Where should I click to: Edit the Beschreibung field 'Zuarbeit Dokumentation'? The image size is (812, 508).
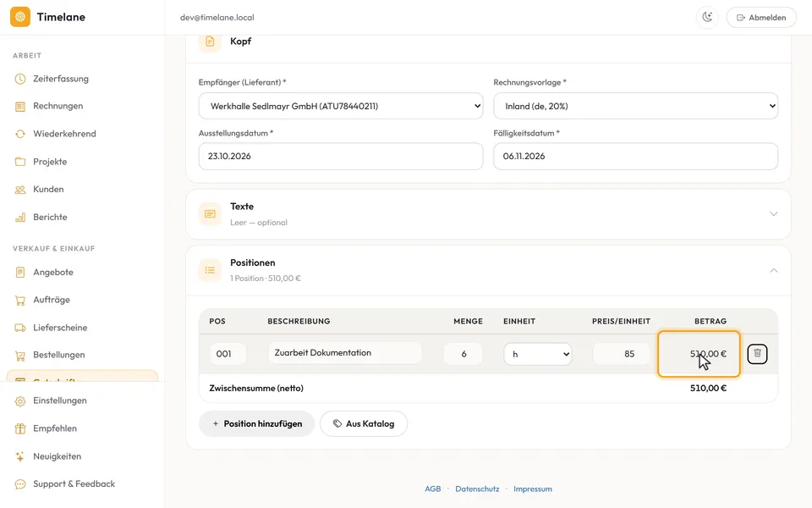pos(345,353)
